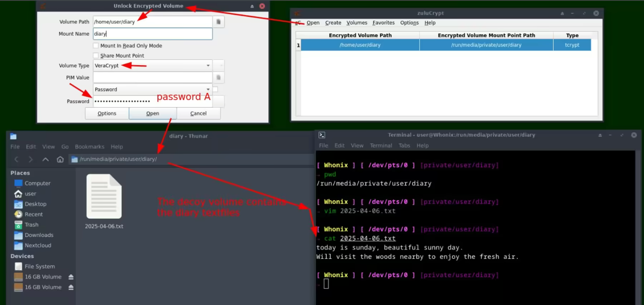Open zuluCrypt Favorites menu
Screen dimensions: 644x305
click(x=383, y=23)
